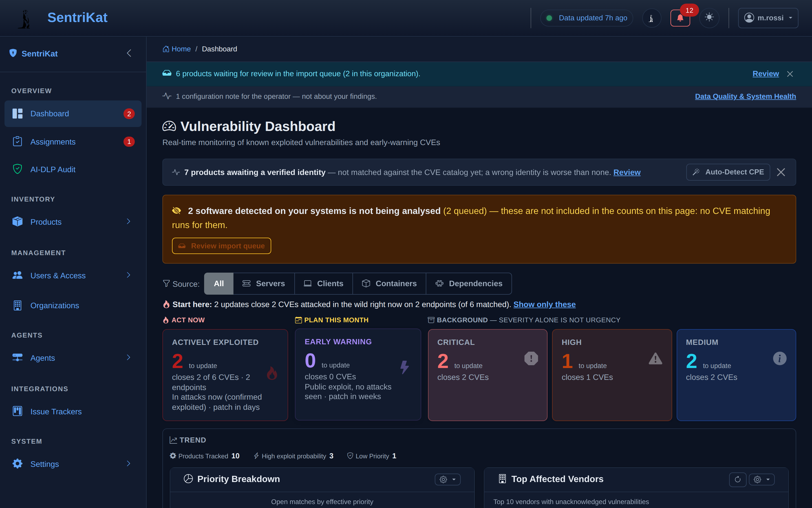Screen dimensions: 812x508
Task: Open Data Quality & System Health
Action: pyautogui.click(x=745, y=97)
